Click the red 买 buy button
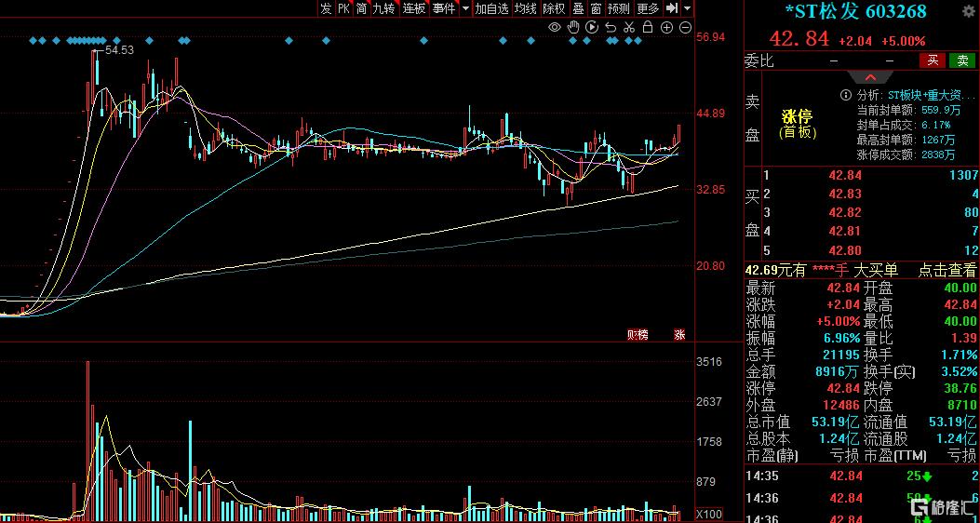The width and height of the screenshot is (980, 523). tap(933, 60)
